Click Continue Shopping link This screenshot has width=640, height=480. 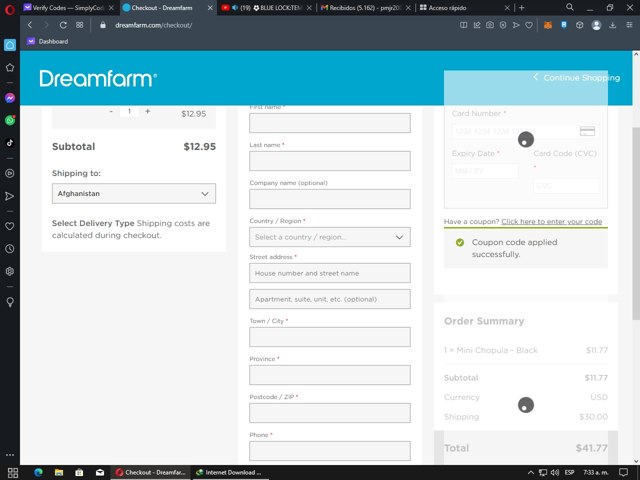click(x=576, y=78)
